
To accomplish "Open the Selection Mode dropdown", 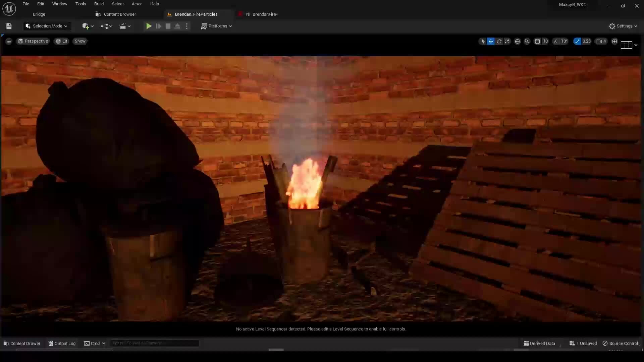I will coord(47,26).
